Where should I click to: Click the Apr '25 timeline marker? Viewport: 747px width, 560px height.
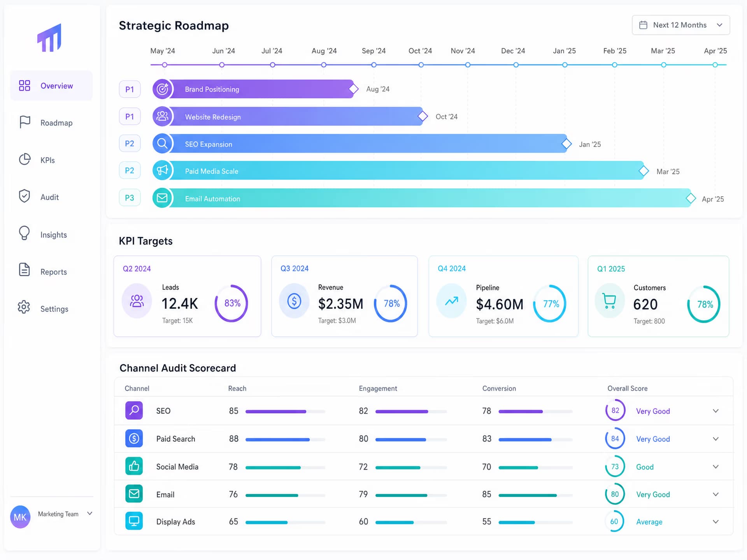pos(715,65)
